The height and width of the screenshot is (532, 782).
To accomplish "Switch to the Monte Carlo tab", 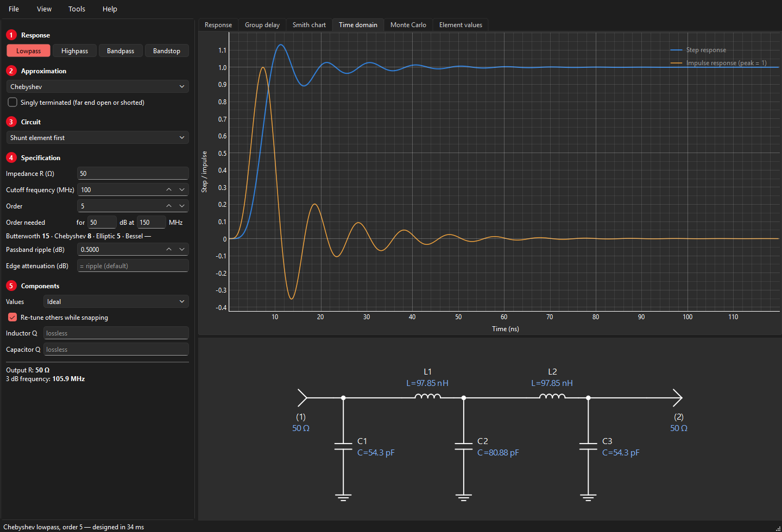I will coord(408,25).
